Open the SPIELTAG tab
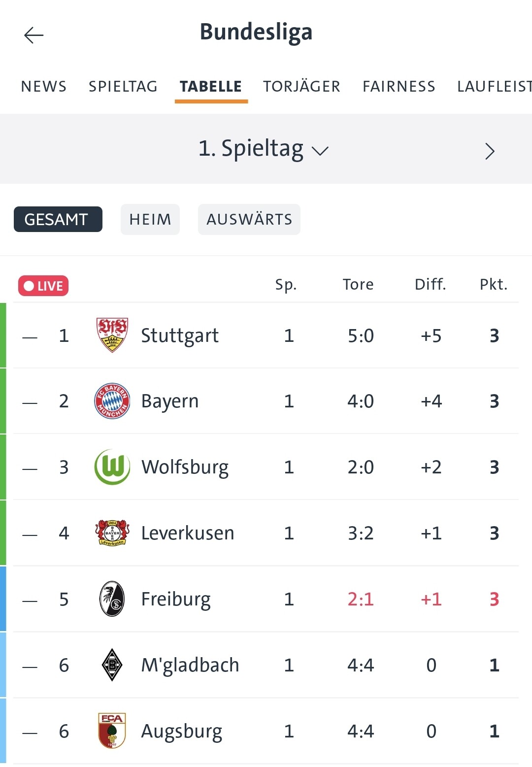Viewport: 532px width, 767px height. point(123,87)
